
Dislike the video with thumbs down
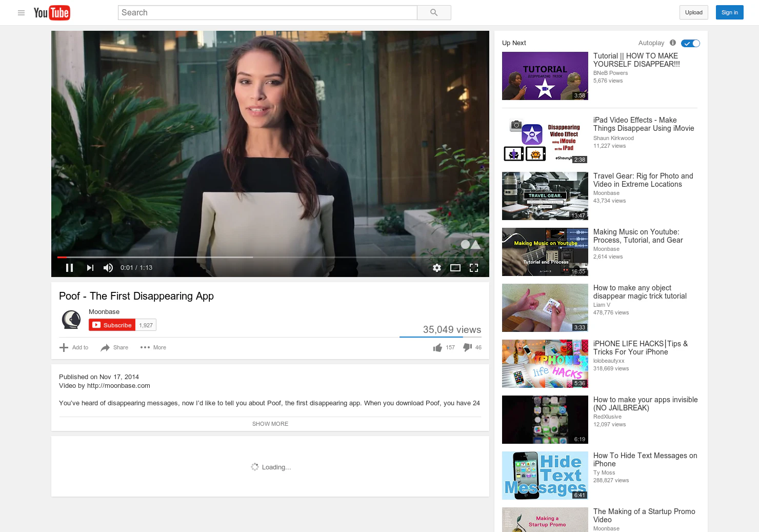coord(467,347)
